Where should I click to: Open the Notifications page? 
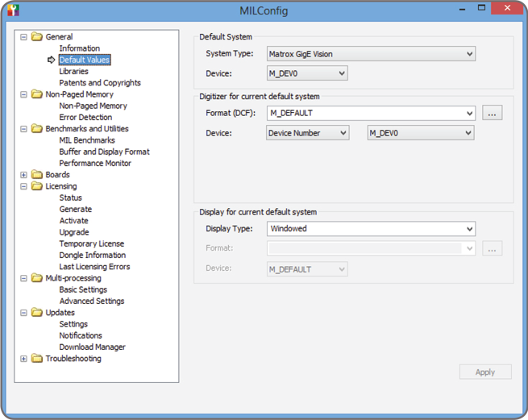click(x=81, y=335)
